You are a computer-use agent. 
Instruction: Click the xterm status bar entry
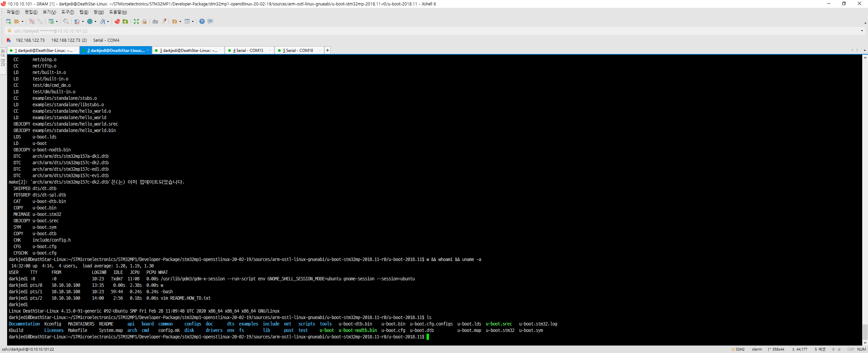tap(757, 349)
